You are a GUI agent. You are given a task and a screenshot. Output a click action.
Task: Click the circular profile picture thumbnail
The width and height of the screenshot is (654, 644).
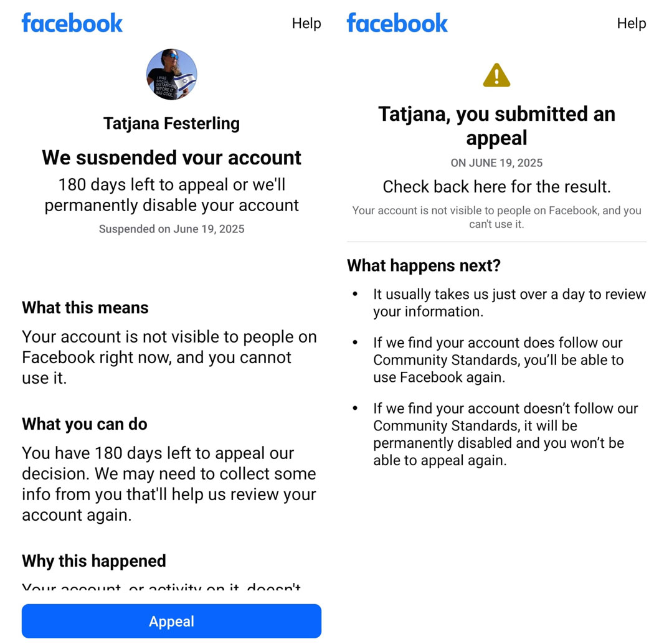tap(171, 74)
